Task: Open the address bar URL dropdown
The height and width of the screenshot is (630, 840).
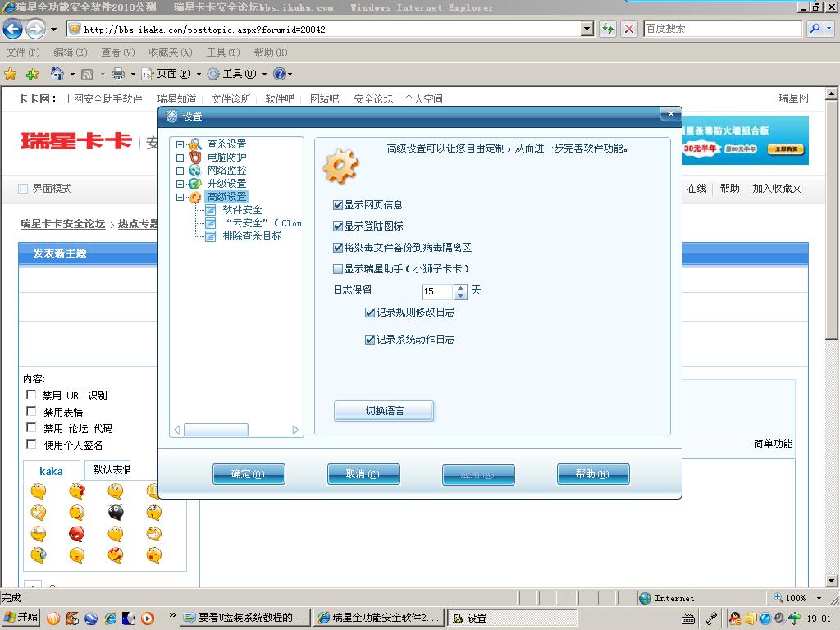Action: (x=587, y=29)
